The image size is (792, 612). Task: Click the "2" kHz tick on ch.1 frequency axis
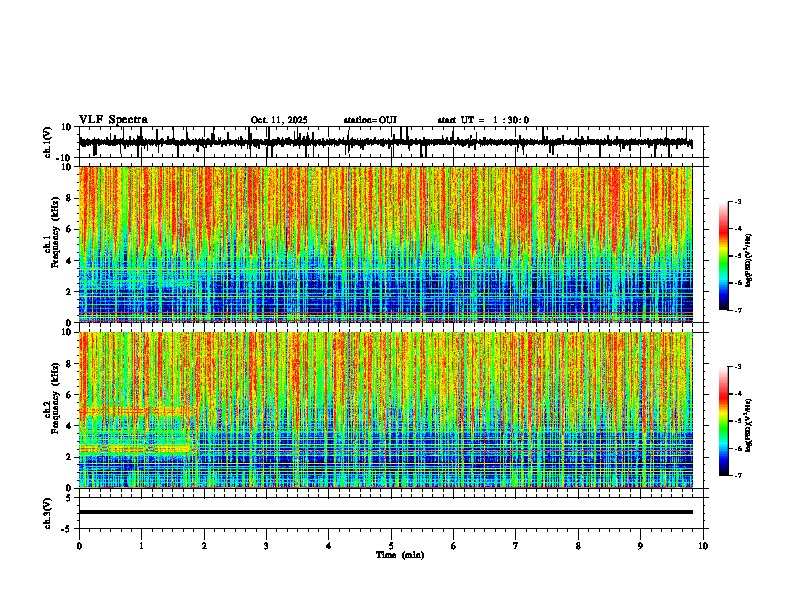click(x=70, y=292)
